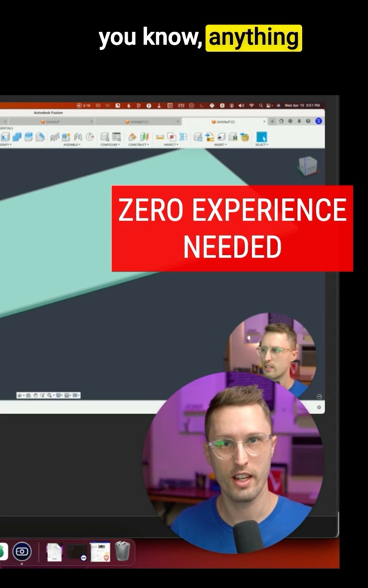Expand the CONSTRUCT dropdown menu
368x588 pixels.
[x=138, y=145]
